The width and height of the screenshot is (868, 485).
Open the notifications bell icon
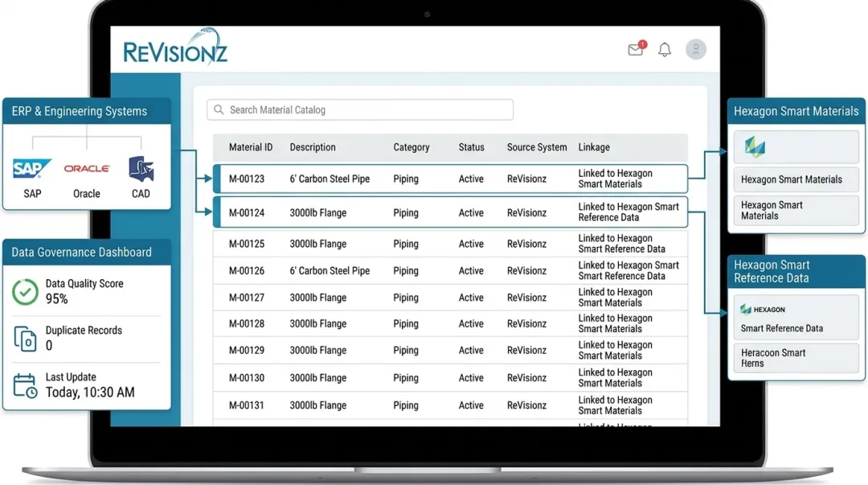[x=665, y=49]
